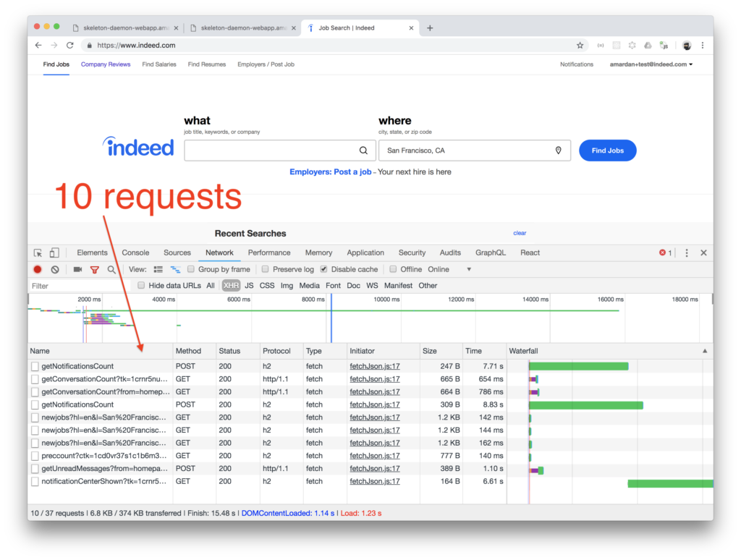Click the network Filter text field
The height and width of the screenshot is (560, 741).
coord(78,286)
